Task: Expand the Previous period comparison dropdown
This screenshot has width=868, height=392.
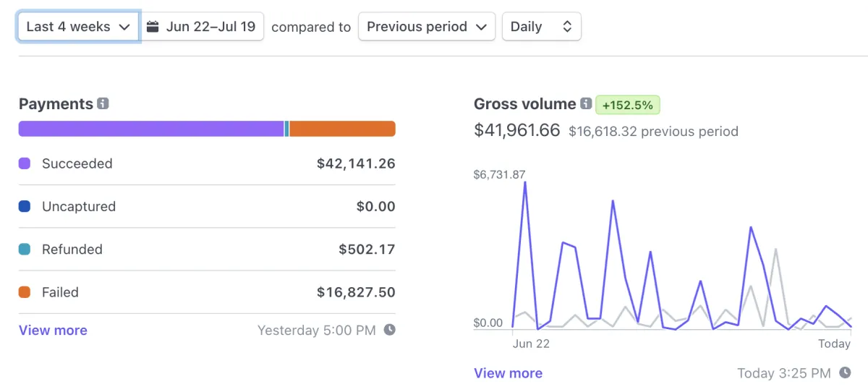Action: (426, 27)
